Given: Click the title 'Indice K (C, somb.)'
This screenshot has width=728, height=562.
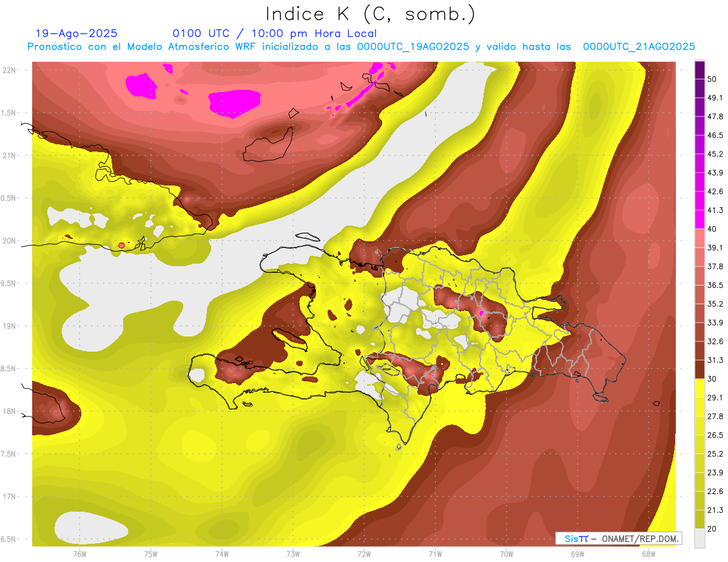Looking at the screenshot, I should tap(371, 15).
